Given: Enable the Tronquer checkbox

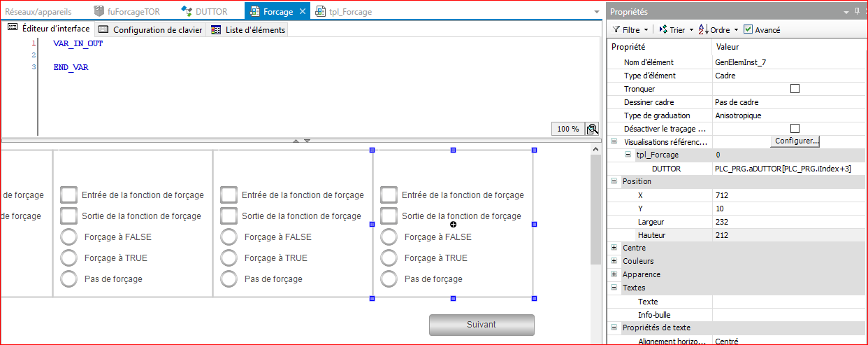Looking at the screenshot, I should (795, 89).
